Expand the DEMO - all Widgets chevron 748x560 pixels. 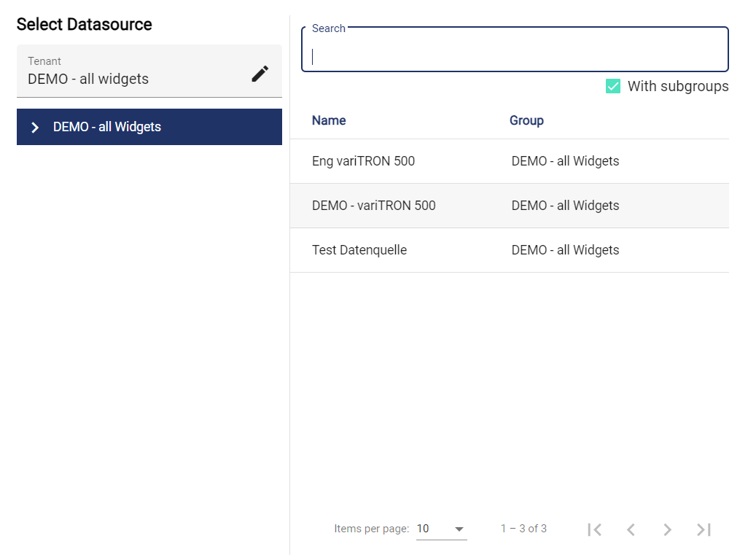(x=35, y=128)
